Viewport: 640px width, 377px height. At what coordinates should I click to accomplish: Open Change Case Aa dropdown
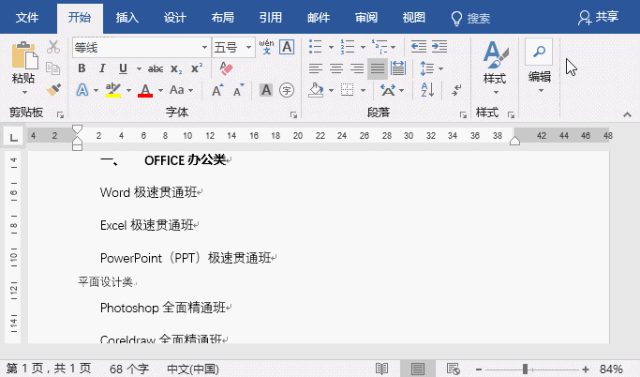(x=181, y=90)
